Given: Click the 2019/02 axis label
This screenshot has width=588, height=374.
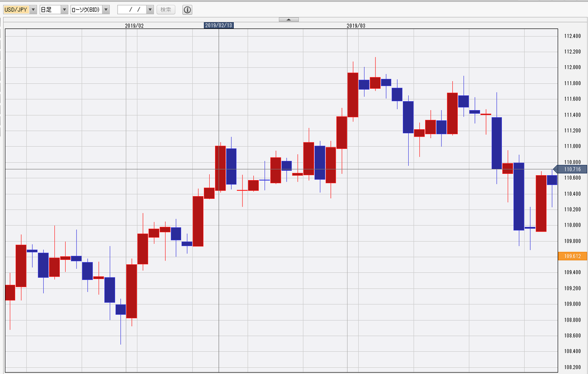Looking at the screenshot, I should pos(134,25).
